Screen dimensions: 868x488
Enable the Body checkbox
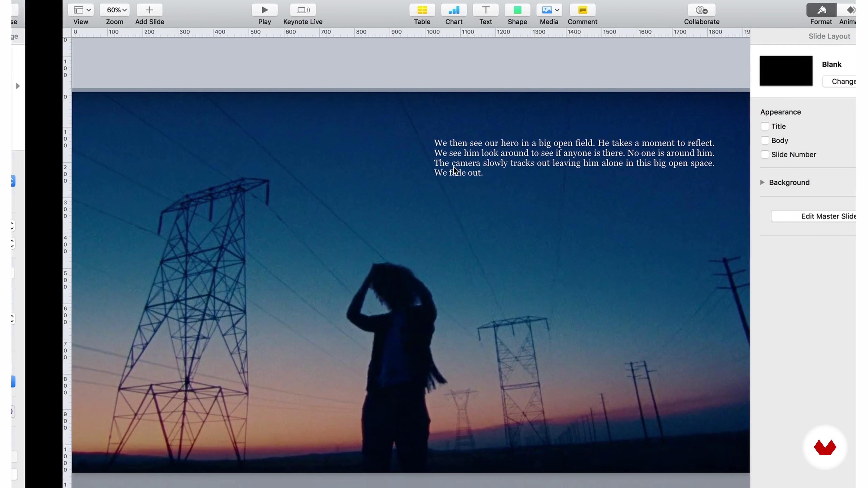click(764, 141)
